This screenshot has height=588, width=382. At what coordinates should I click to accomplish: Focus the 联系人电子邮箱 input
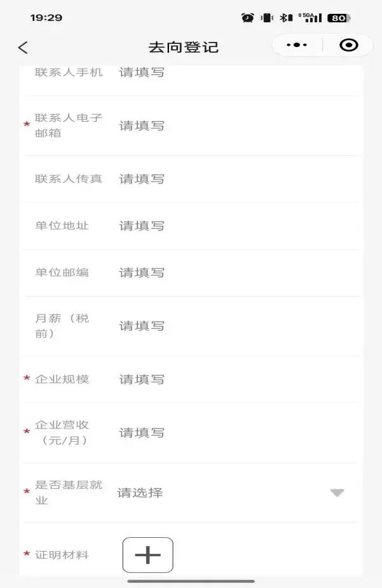[236, 126]
